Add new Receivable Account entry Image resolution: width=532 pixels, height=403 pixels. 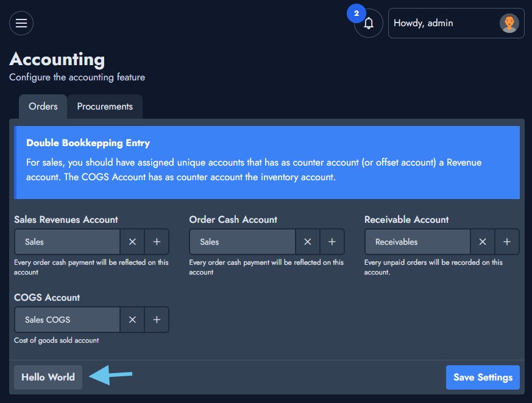tap(507, 242)
